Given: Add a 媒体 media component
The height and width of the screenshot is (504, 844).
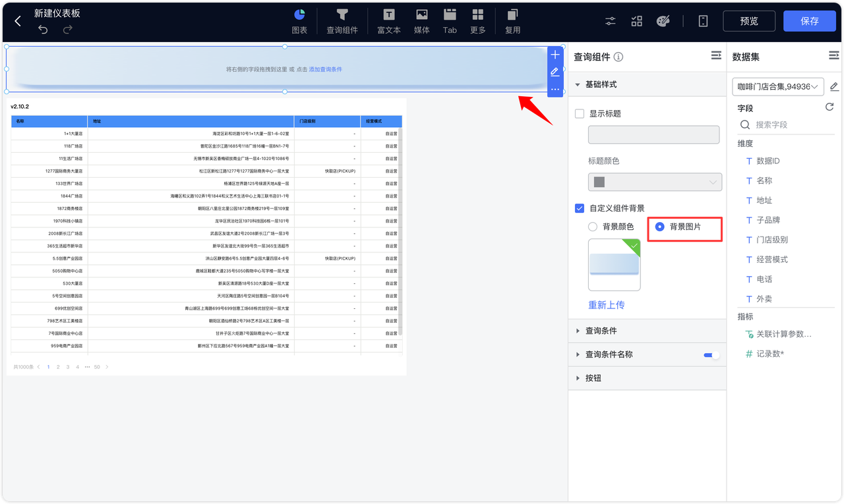Looking at the screenshot, I should (422, 21).
